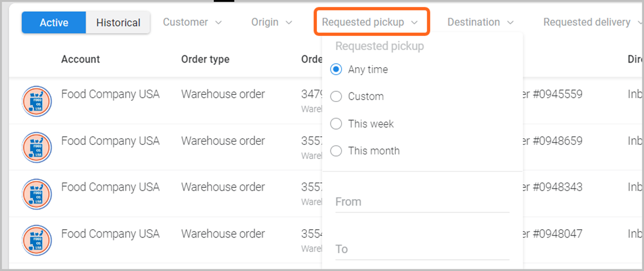Expand the Origin filter dropdown
Screen dimensions: 644x271
coord(272,22)
